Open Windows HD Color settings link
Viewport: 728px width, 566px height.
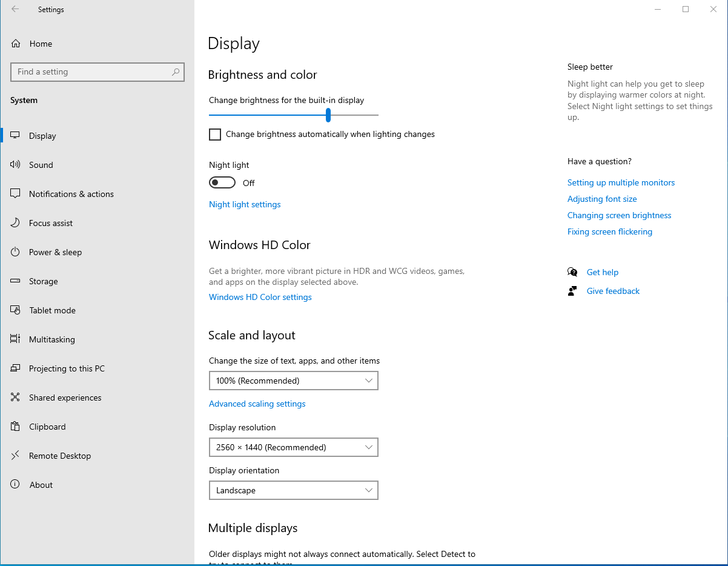point(260,297)
